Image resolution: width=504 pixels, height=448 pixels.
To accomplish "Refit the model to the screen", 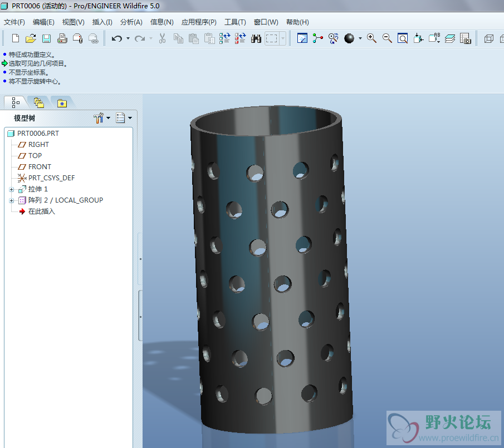I will pos(403,38).
